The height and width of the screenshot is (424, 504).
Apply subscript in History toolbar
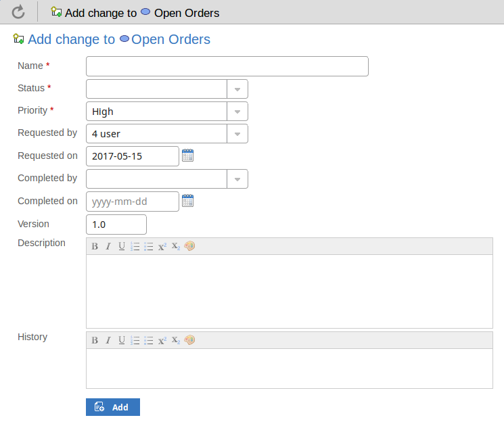[176, 341]
